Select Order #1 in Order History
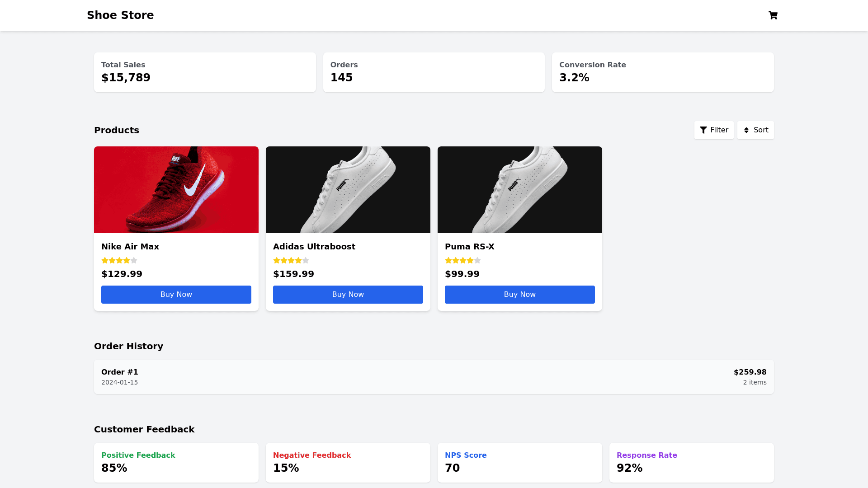Screen dimensions: 868x488 click(434, 377)
